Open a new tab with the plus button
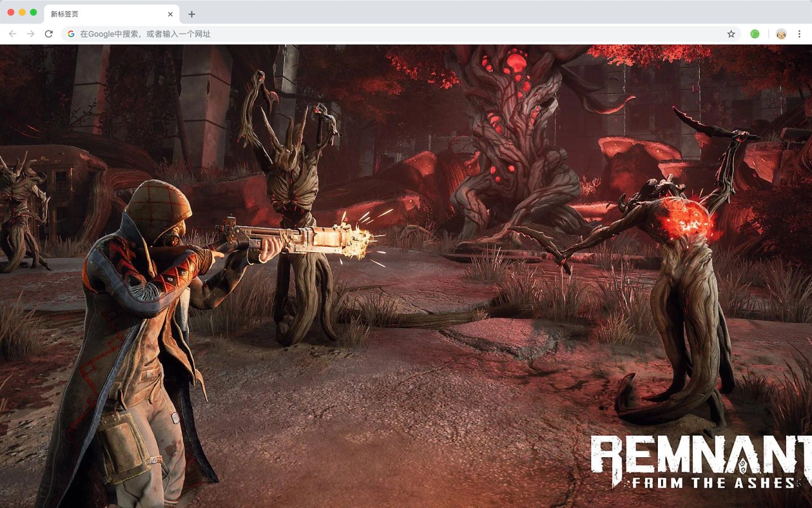The width and height of the screenshot is (812, 508). (192, 14)
